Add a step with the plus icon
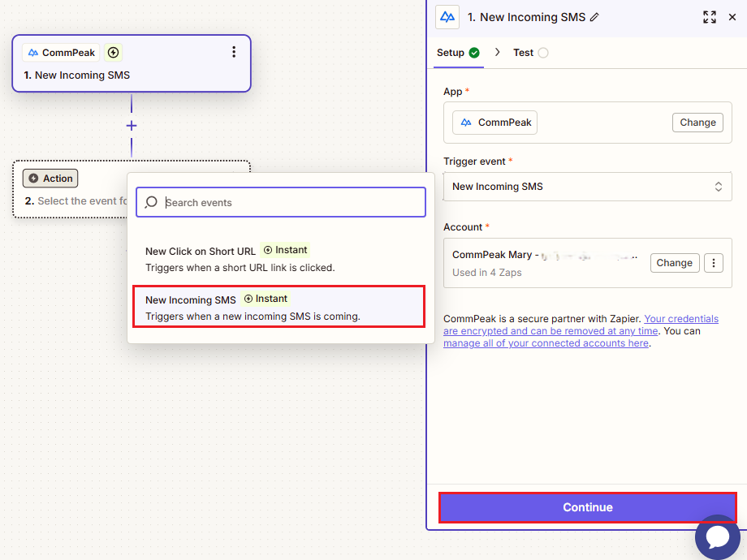The height and width of the screenshot is (560, 747). pos(132,126)
